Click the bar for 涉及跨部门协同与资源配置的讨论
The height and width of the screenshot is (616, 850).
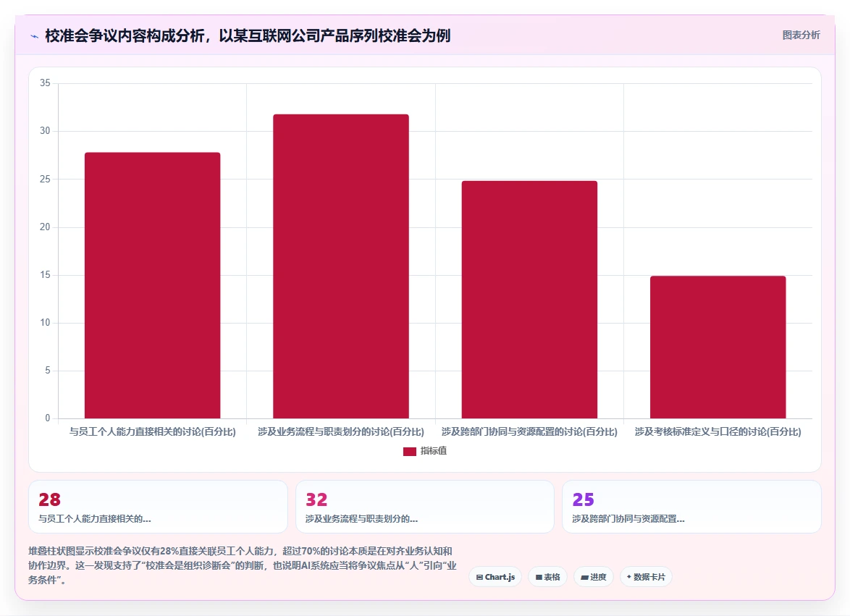(x=530, y=300)
